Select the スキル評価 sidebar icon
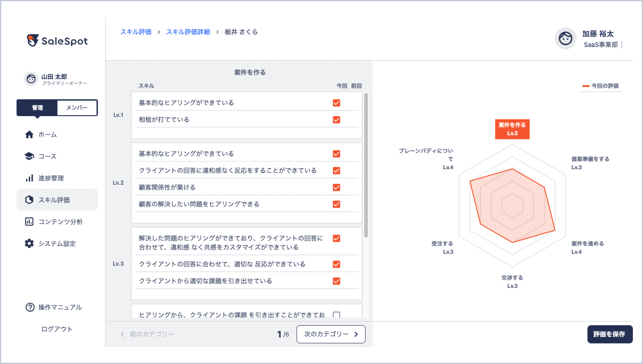 (29, 200)
